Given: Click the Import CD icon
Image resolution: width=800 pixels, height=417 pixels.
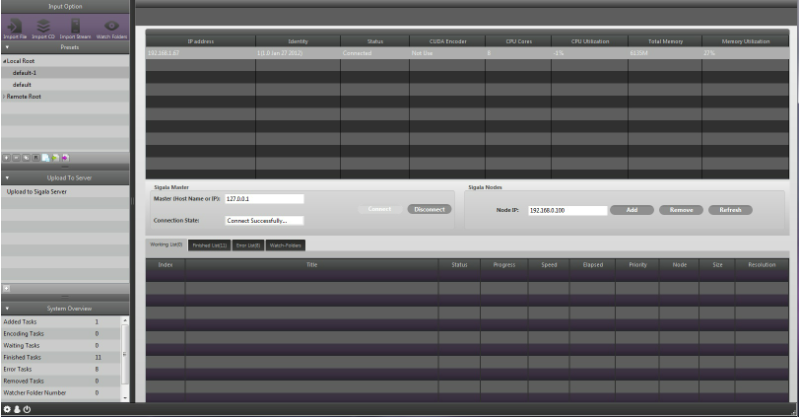Looking at the screenshot, I should pyautogui.click(x=44, y=29).
